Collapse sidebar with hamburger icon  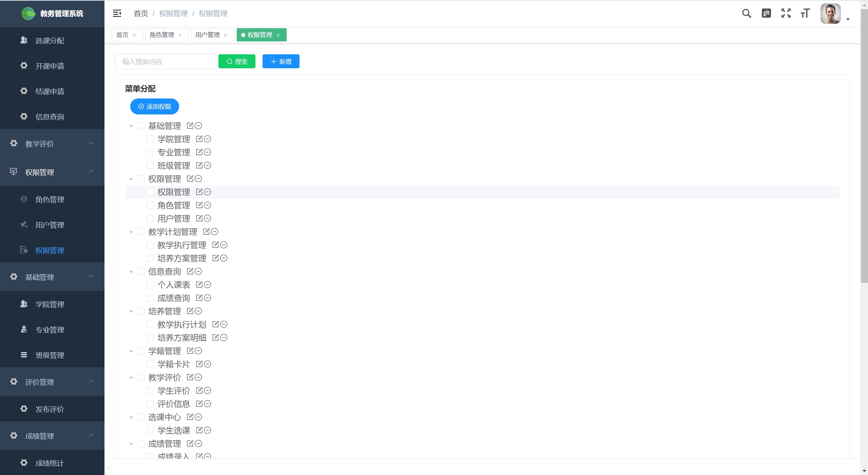(x=117, y=14)
